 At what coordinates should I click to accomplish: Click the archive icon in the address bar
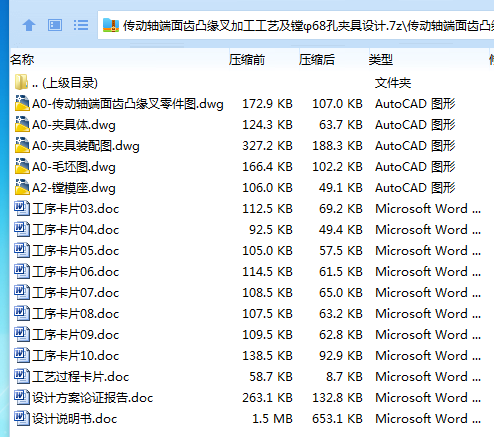click(x=111, y=25)
